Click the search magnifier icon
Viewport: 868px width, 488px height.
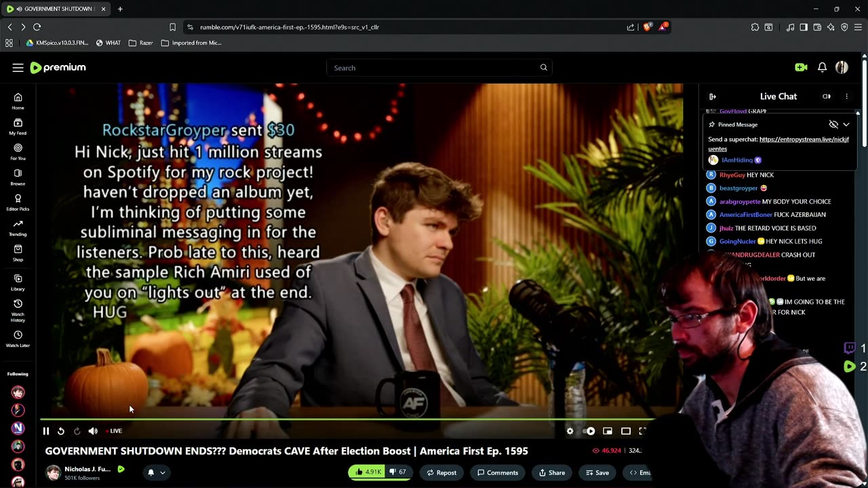click(543, 68)
